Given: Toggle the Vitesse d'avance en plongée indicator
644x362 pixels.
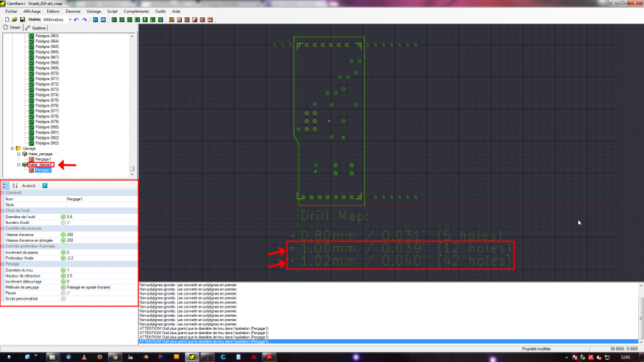Looking at the screenshot, I should 63,240.
